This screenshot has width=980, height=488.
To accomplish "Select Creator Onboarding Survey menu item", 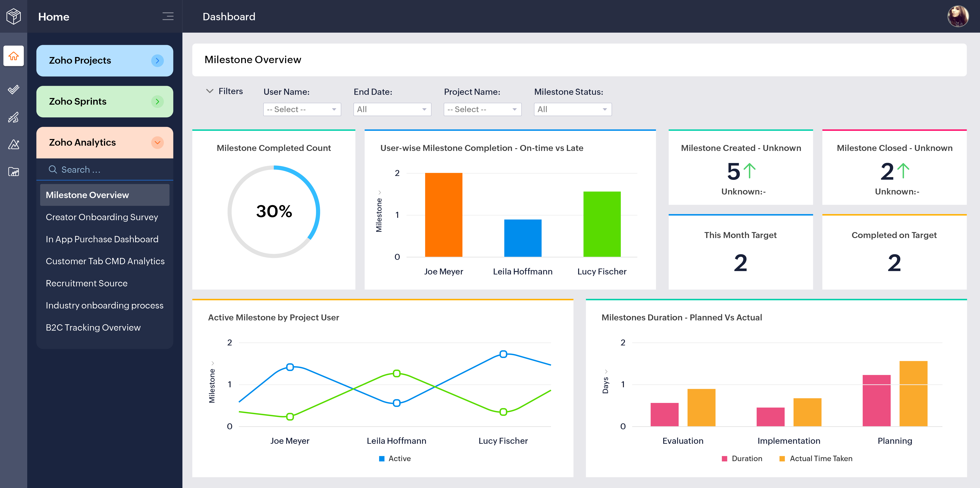I will (102, 217).
